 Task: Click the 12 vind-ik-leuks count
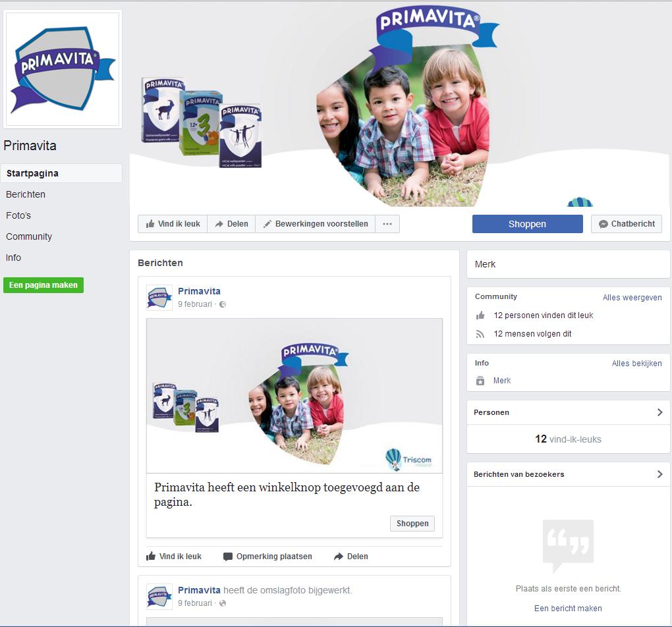tap(568, 439)
